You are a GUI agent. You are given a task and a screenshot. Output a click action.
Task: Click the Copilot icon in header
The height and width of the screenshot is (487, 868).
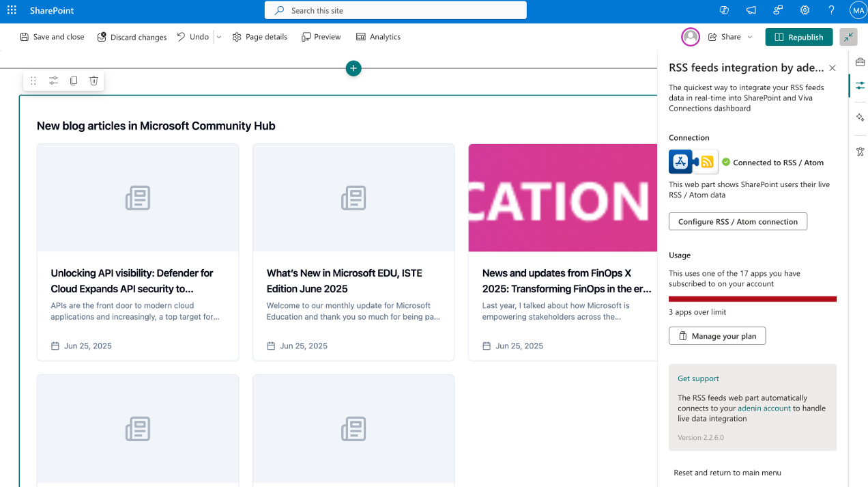point(725,10)
